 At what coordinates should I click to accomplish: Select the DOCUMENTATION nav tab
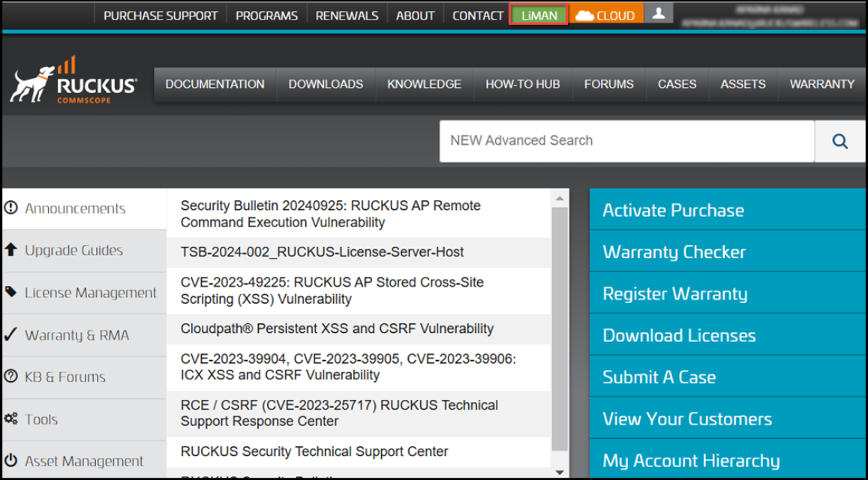click(215, 84)
